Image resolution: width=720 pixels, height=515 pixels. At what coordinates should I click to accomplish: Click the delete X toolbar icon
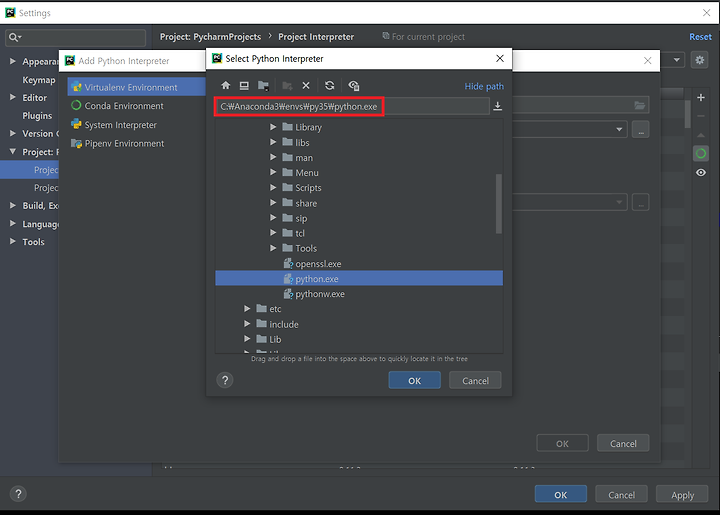[x=306, y=85]
